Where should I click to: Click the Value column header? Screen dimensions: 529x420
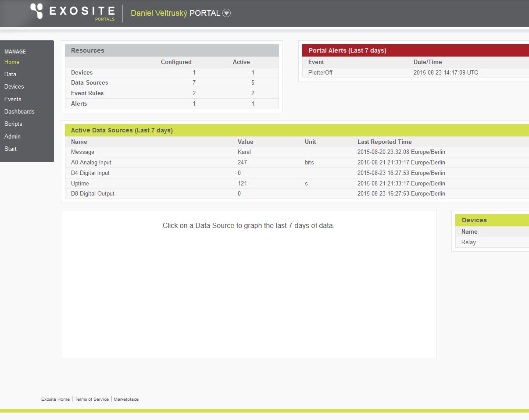click(246, 142)
